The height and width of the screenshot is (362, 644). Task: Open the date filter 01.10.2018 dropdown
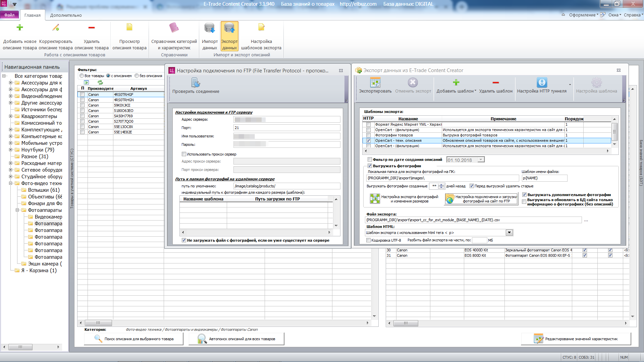[x=481, y=160]
